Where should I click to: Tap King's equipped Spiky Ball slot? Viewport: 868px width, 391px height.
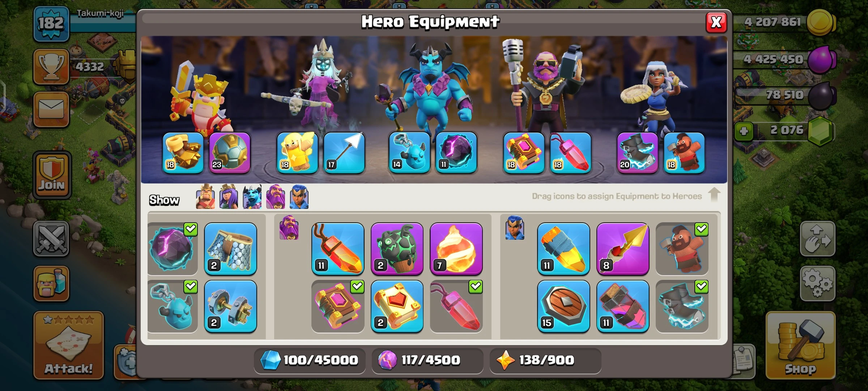230,153
